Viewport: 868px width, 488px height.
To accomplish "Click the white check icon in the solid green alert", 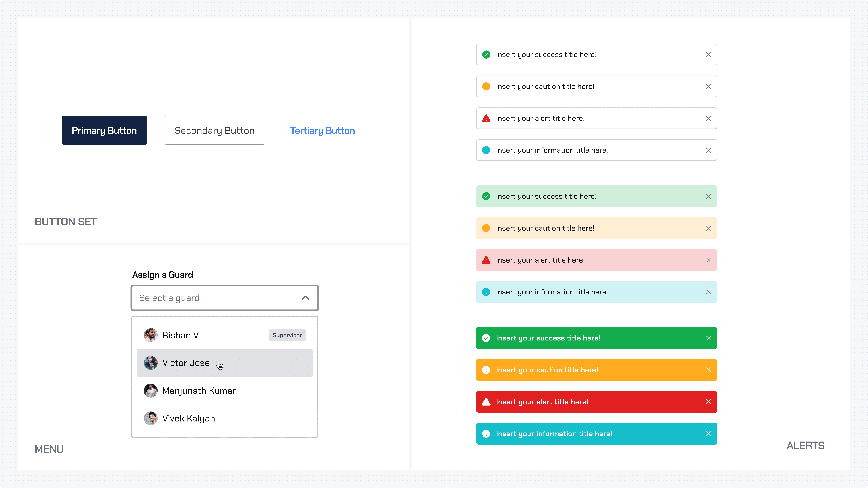I will pyautogui.click(x=486, y=338).
